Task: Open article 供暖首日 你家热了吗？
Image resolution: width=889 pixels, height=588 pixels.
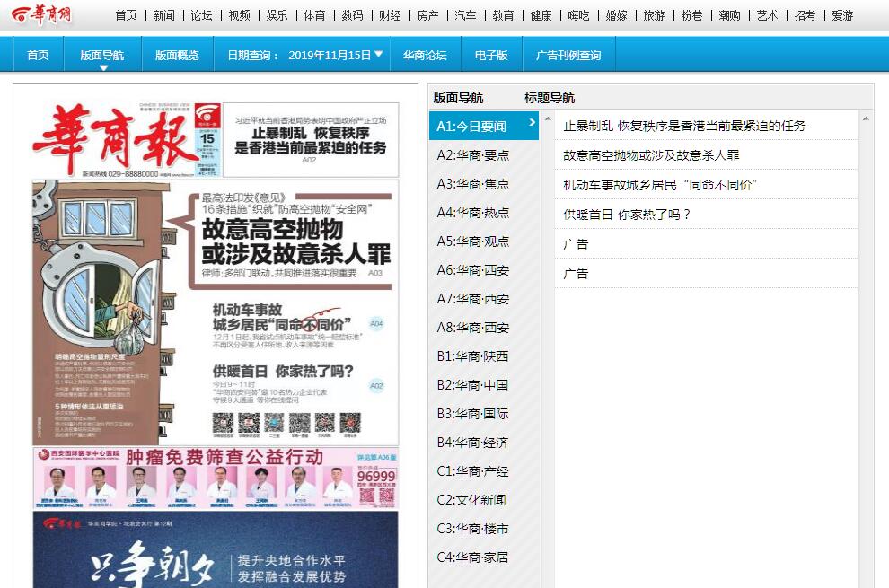Action: point(627,215)
